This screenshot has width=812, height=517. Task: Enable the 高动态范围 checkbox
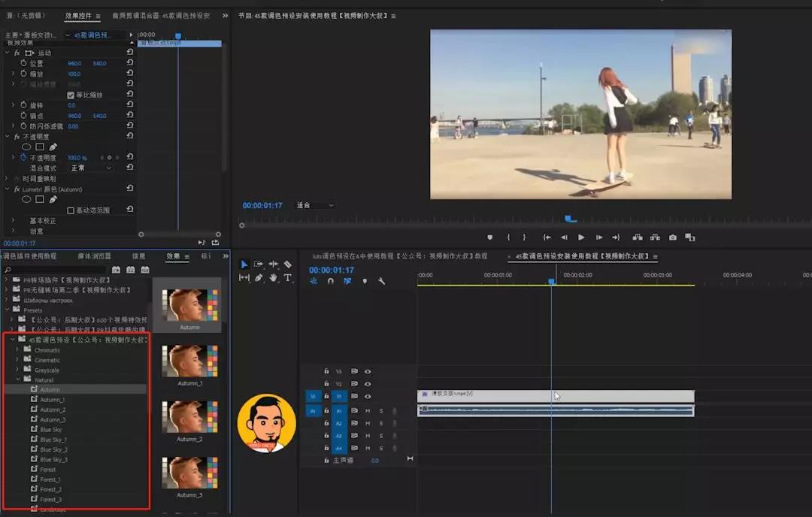point(71,210)
